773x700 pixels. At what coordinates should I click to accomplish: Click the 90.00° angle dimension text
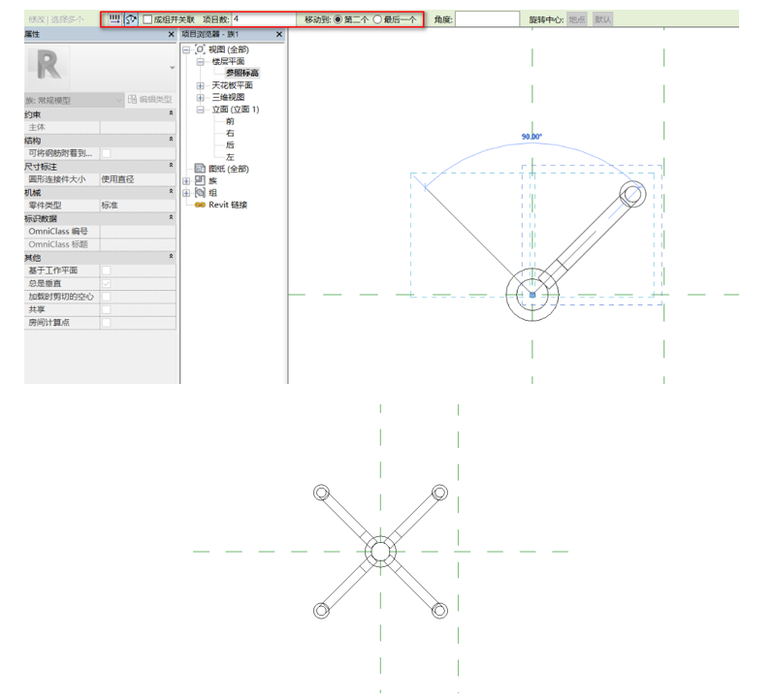click(x=531, y=137)
